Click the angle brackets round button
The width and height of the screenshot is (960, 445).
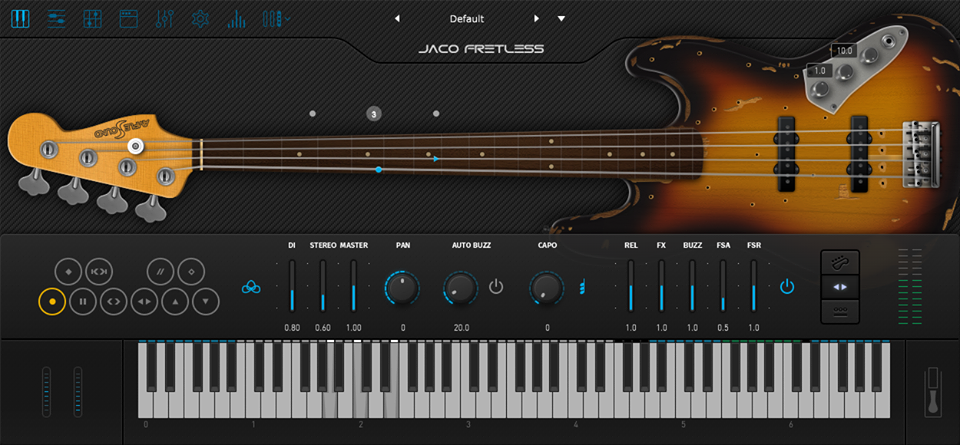click(113, 302)
